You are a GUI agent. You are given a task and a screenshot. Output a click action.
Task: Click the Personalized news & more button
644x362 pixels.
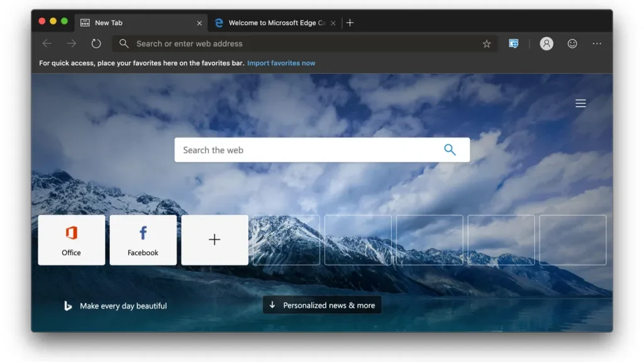point(322,305)
